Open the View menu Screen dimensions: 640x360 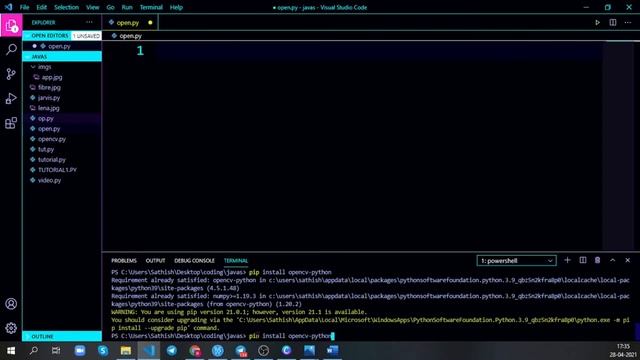point(92,7)
